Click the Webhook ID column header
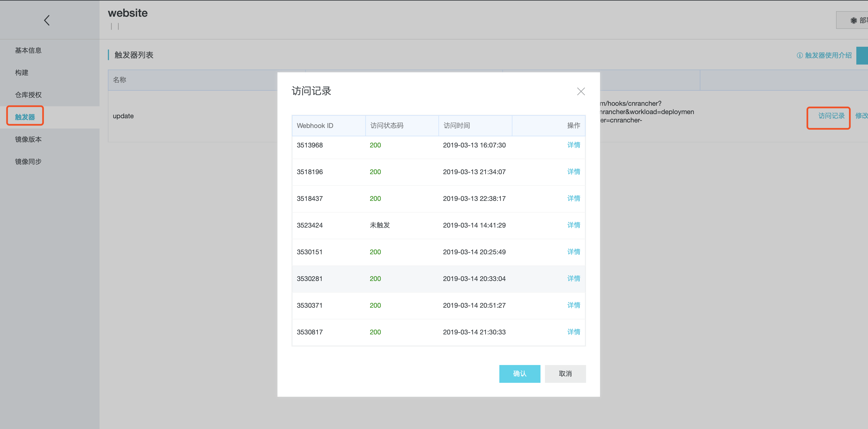Viewport: 868px width, 429px height. pos(315,125)
